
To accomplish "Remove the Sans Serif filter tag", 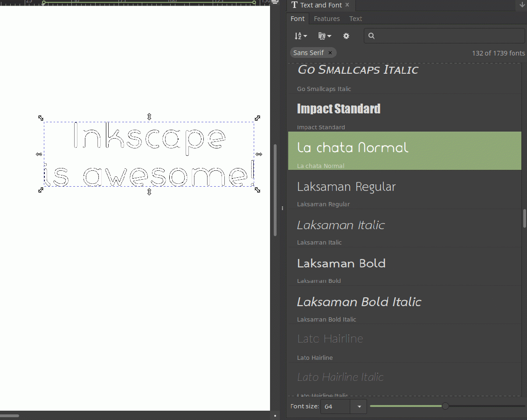I will [x=330, y=52].
